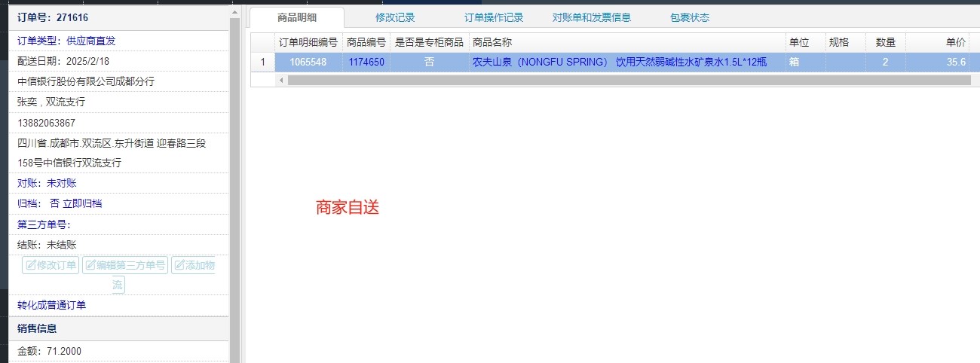The width and height of the screenshot is (980, 363).
Task: Click the edit icon on 添加物流
Action: point(179,265)
